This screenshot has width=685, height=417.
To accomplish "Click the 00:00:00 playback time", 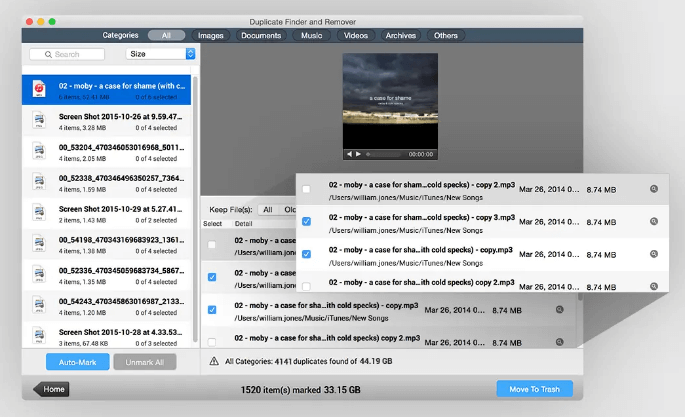I will 420,154.
